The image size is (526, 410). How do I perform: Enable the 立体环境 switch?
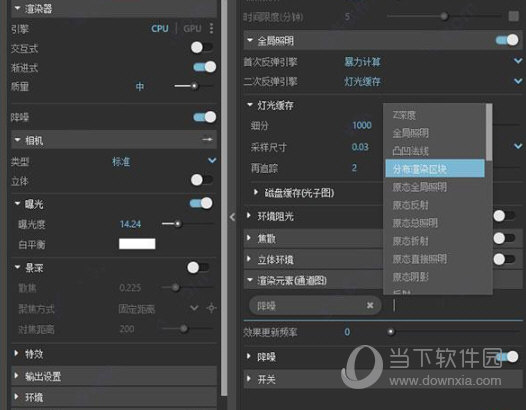pos(504,259)
